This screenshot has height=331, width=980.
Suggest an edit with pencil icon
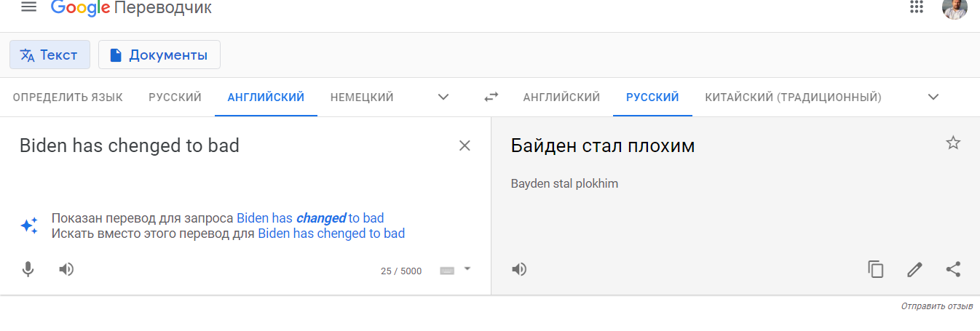coord(914,269)
